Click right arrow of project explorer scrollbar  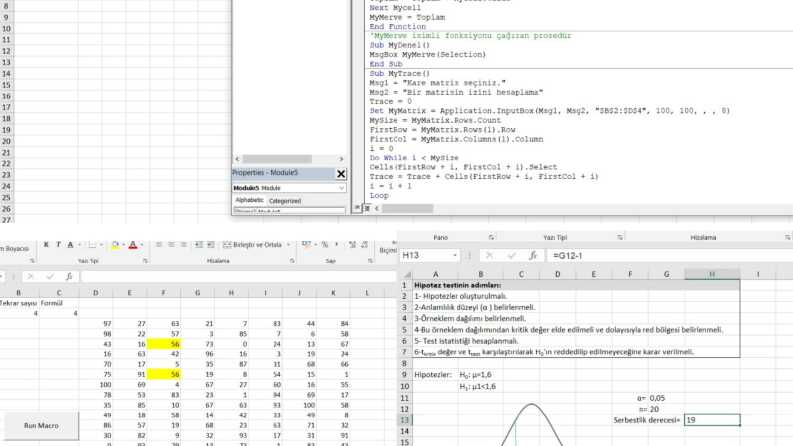pos(341,159)
